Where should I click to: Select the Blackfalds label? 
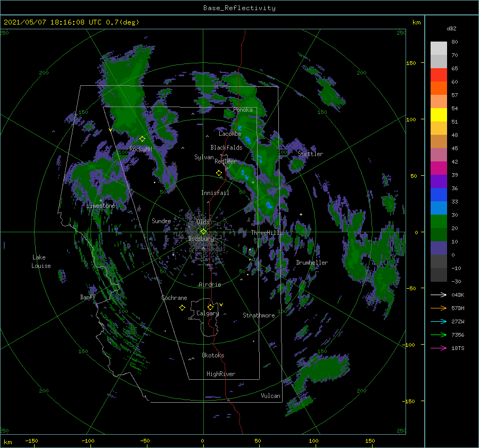pos(226,148)
